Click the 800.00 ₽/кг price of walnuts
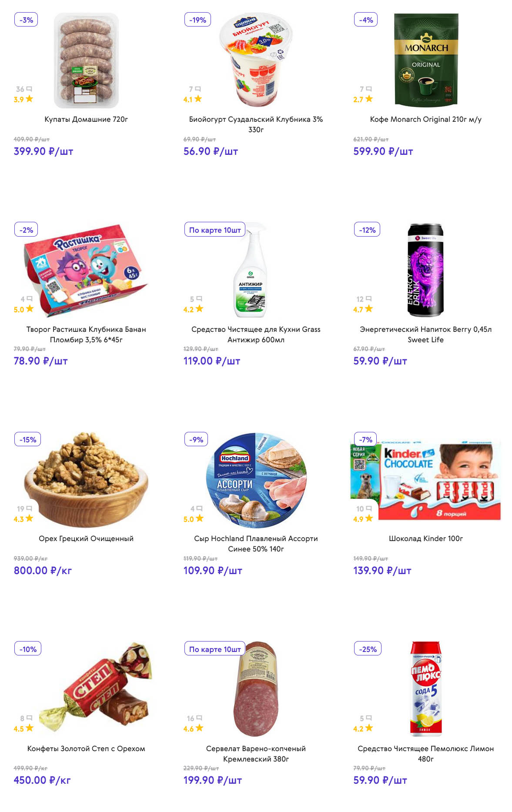This screenshot has height=812, width=512. pos(43,571)
